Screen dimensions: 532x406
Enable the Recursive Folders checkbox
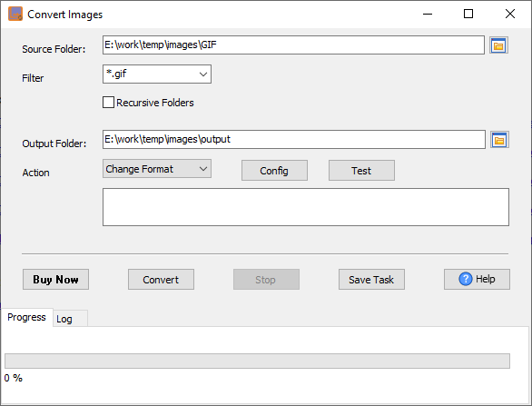click(x=108, y=102)
